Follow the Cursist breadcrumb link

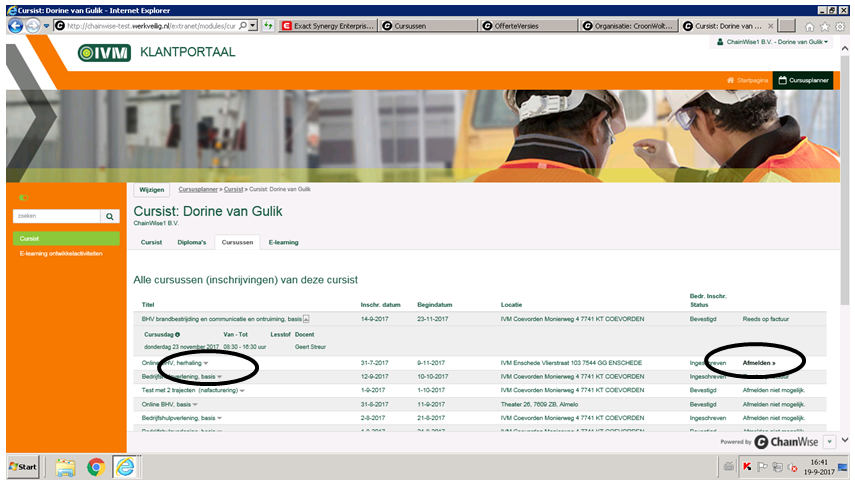[x=233, y=189]
